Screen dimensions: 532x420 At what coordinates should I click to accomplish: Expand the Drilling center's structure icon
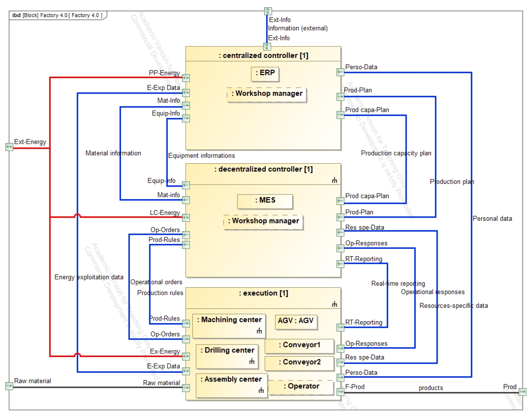(x=252, y=361)
